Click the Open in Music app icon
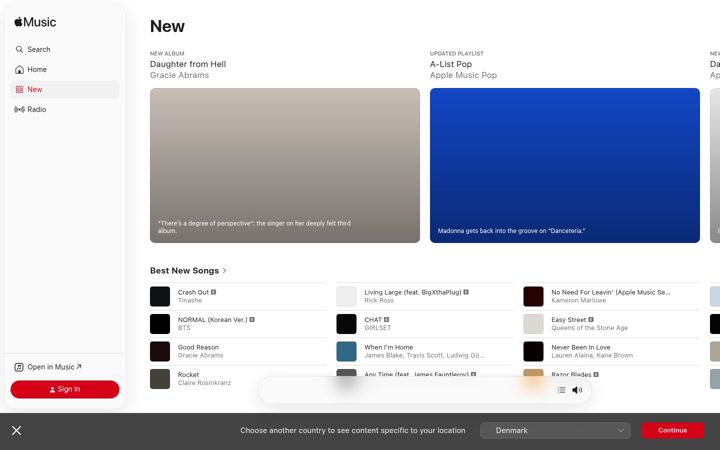720x450 pixels. click(19, 367)
